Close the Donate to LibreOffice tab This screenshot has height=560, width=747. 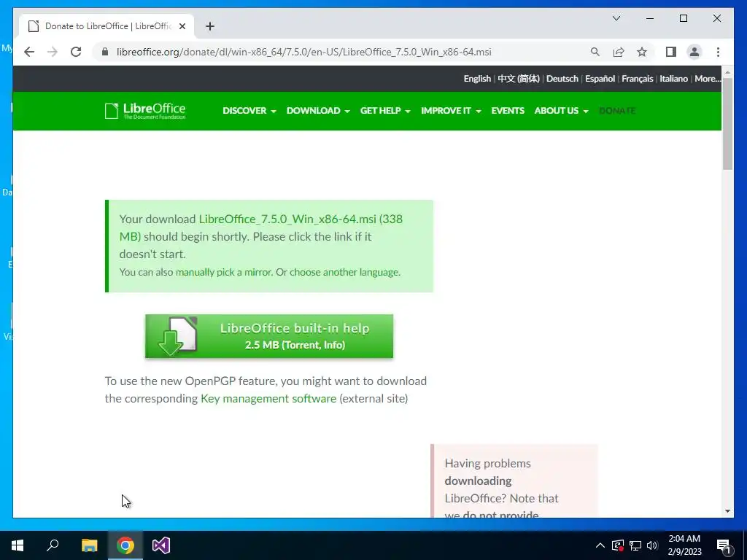[x=182, y=26]
